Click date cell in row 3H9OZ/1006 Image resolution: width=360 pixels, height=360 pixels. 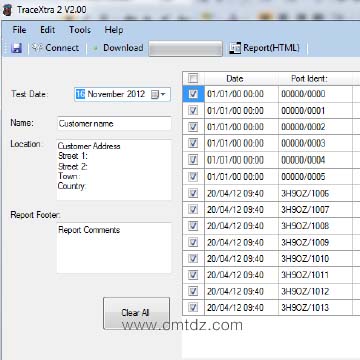pyautogui.click(x=241, y=193)
